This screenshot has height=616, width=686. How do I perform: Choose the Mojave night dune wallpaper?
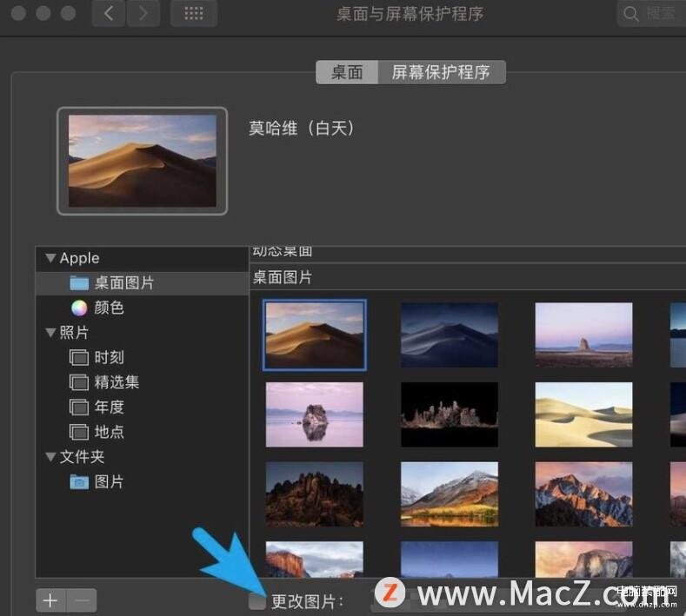click(x=450, y=334)
